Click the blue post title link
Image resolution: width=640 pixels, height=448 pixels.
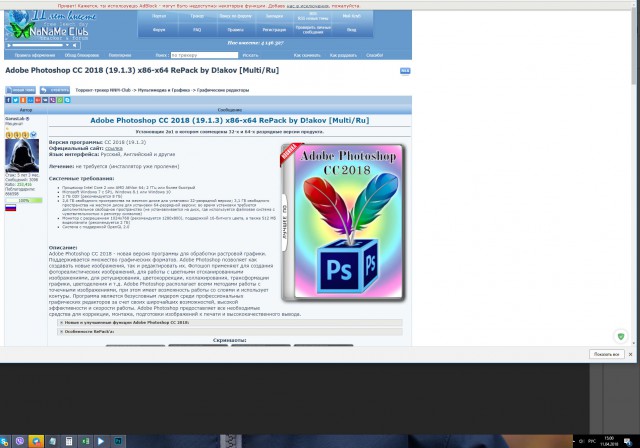(x=229, y=120)
